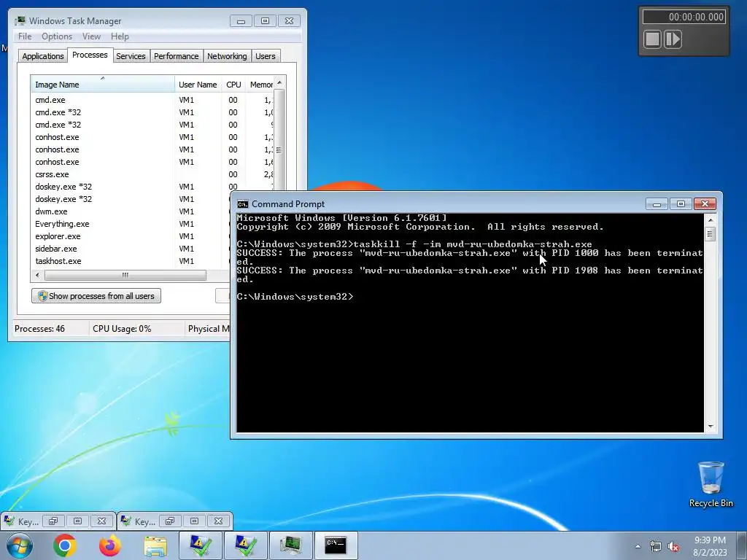747x560 pixels.
Task: Click the recorder play/pause button
Action: (673, 39)
